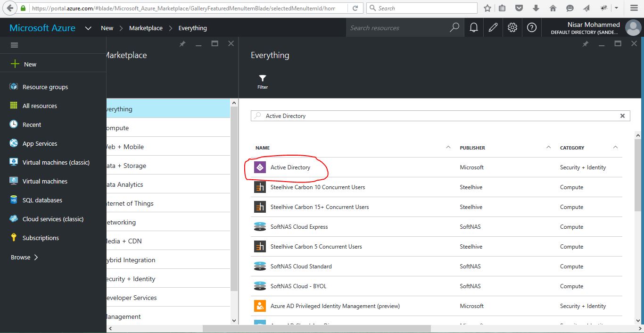Click the marketplace Active Directory search box
644x333 pixels.
(x=440, y=116)
